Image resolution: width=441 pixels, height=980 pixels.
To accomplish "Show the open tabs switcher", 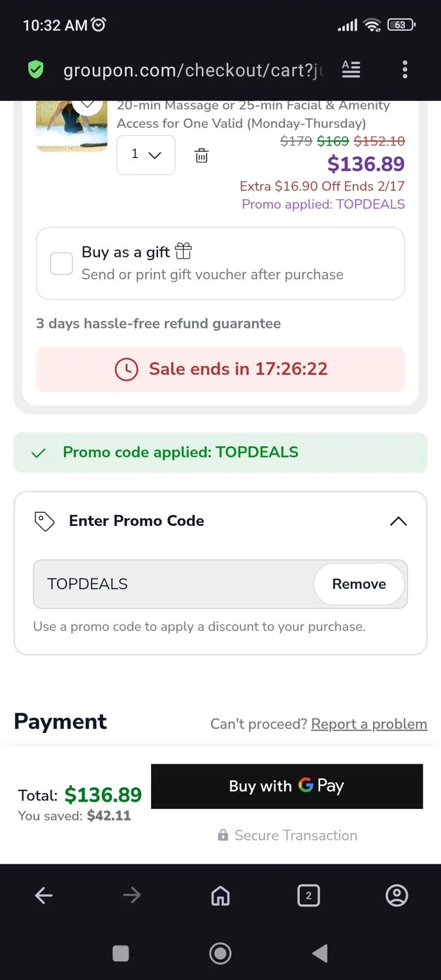I will pyautogui.click(x=308, y=896).
